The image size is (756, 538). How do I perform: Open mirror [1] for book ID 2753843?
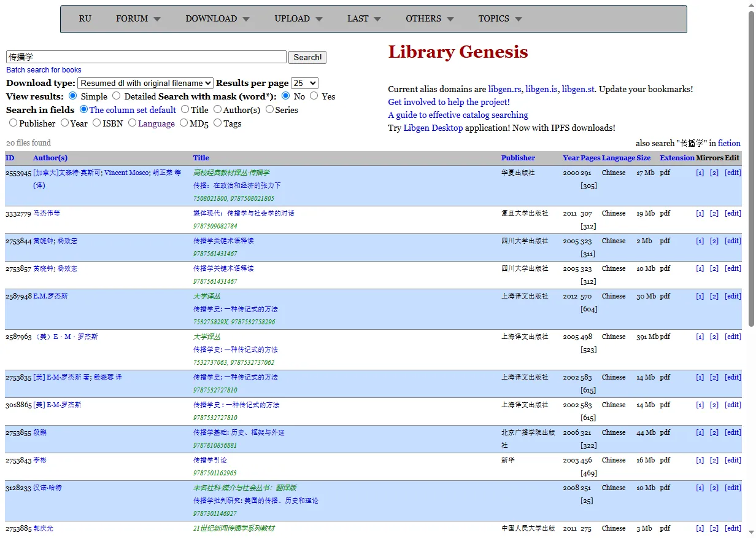click(x=700, y=460)
